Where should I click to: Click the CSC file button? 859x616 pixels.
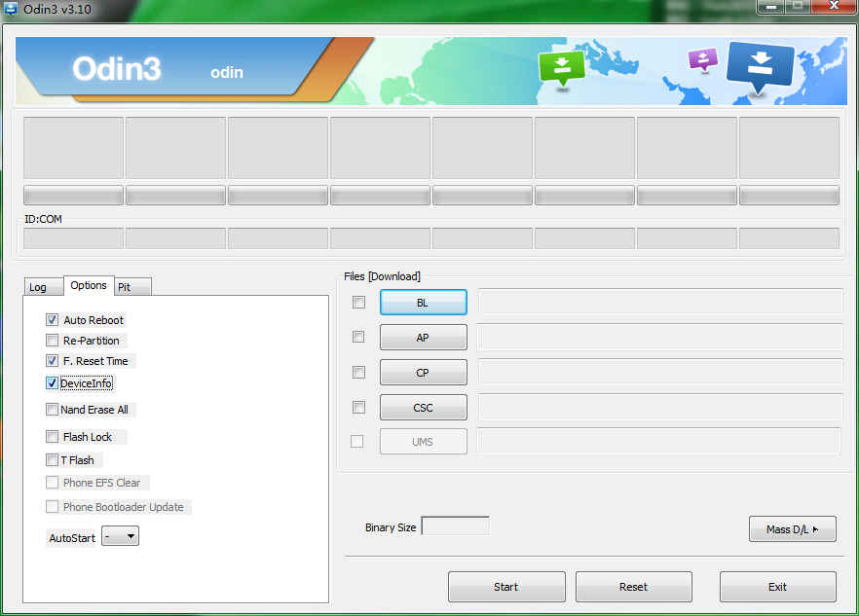pyautogui.click(x=423, y=407)
